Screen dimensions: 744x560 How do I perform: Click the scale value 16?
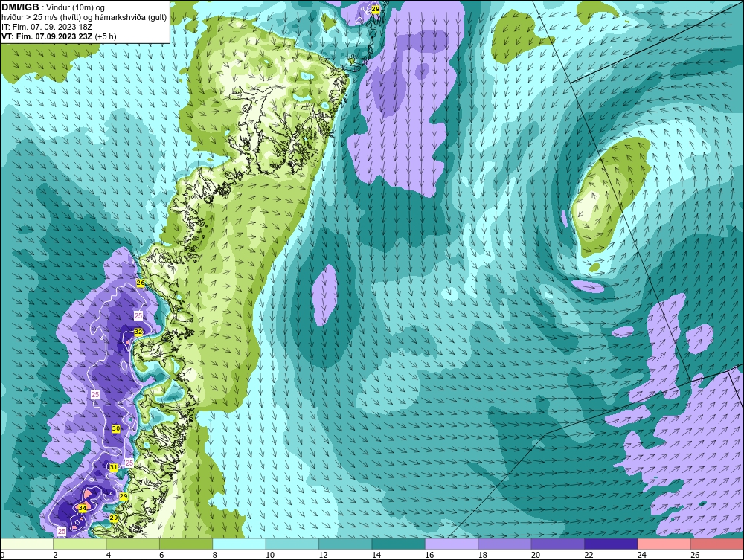pos(429,555)
